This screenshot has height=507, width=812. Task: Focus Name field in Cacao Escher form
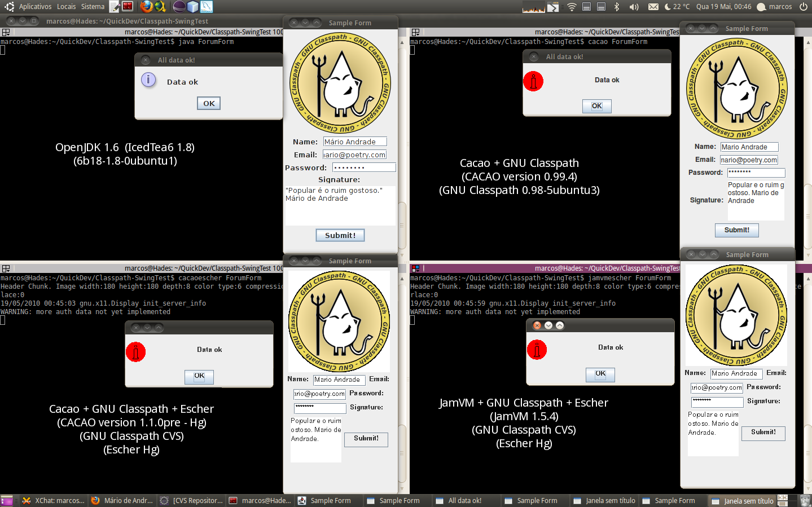coord(339,380)
